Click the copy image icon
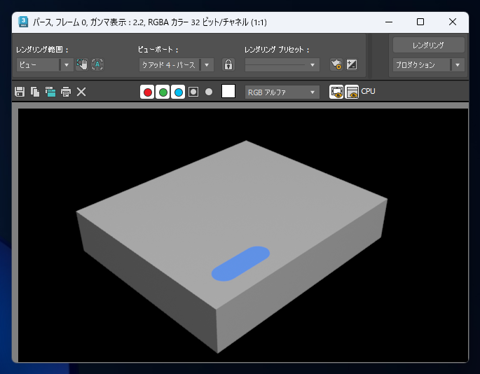The height and width of the screenshot is (374, 480). point(35,92)
